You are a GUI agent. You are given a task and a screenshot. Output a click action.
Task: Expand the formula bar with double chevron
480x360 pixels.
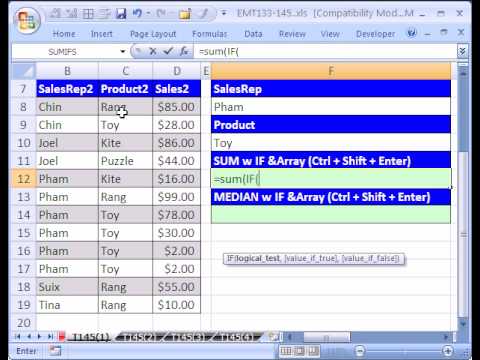pyautogui.click(x=462, y=51)
